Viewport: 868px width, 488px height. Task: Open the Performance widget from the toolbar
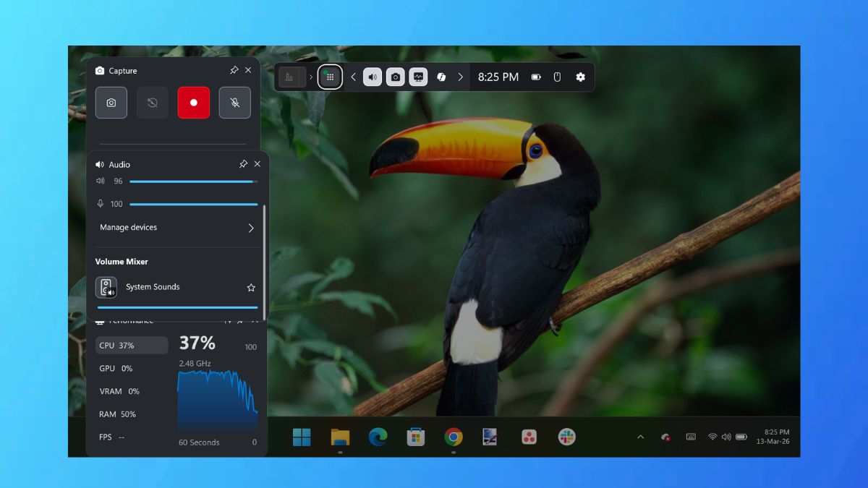pos(419,77)
